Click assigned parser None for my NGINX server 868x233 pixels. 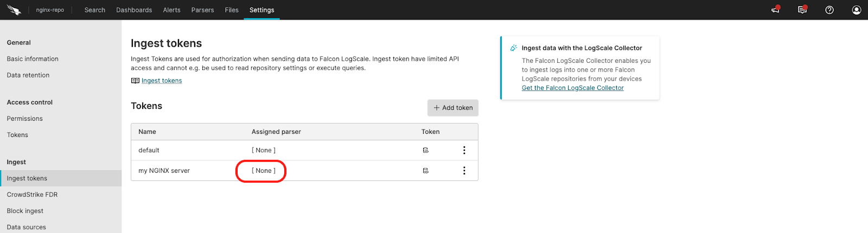tap(264, 171)
